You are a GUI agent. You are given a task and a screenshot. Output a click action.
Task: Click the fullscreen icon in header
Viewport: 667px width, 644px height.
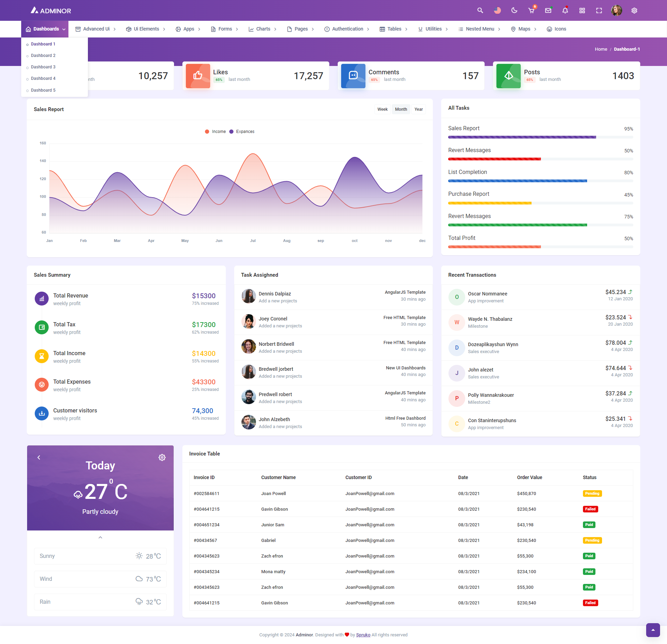point(599,10)
